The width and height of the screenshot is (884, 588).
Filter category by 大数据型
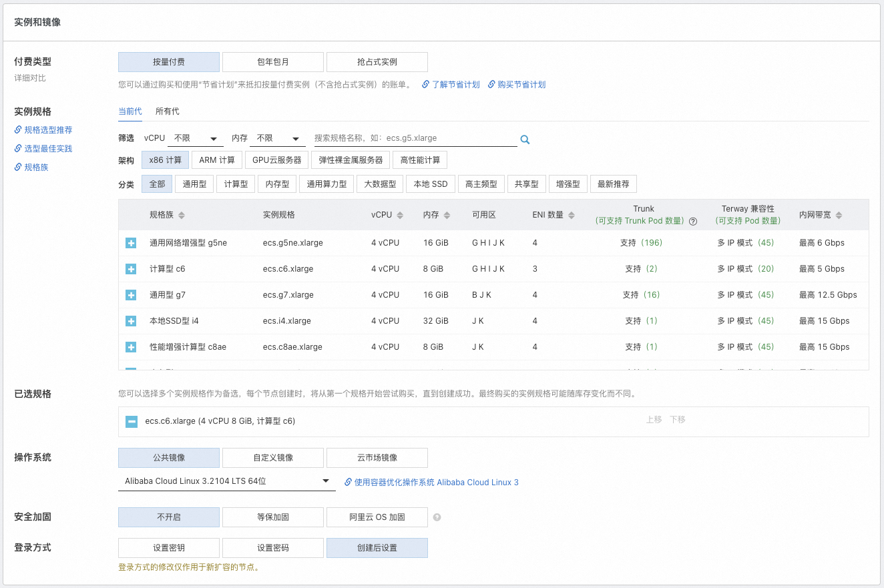pyautogui.click(x=381, y=184)
